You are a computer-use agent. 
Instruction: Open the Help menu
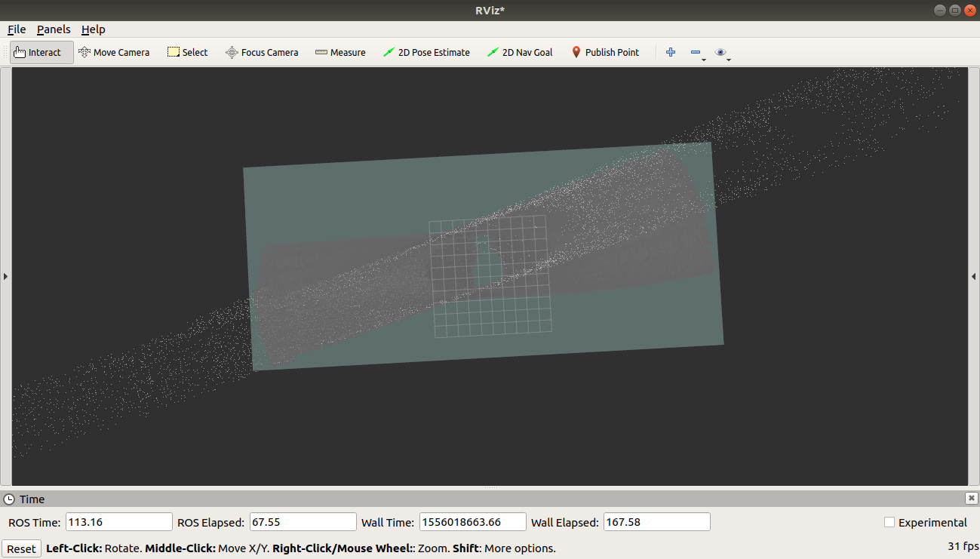click(94, 29)
